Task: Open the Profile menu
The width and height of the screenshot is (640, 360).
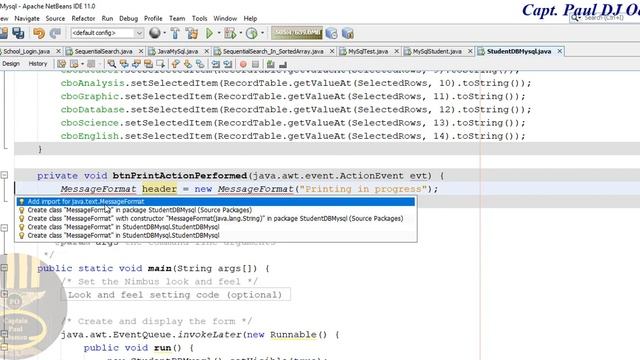Action: pyautogui.click(x=153, y=18)
